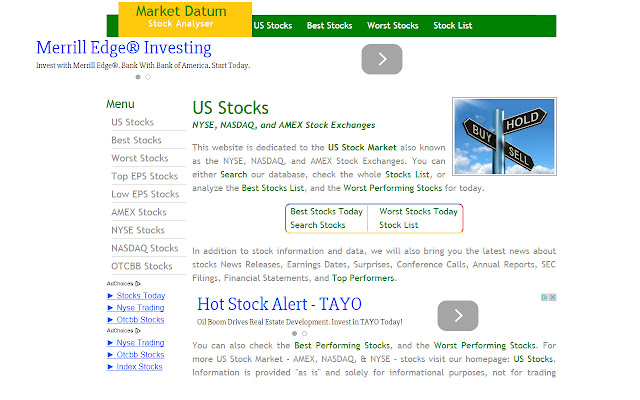Select first carousel dot under TAYO ad
The height and width of the screenshot is (400, 640).
point(294,333)
